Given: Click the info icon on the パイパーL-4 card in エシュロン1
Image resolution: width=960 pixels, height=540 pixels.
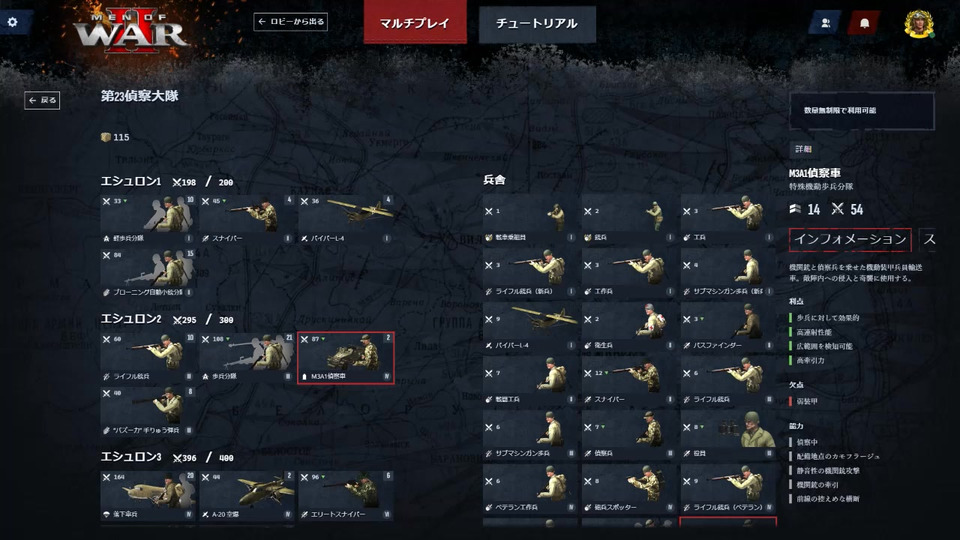Looking at the screenshot, I should click(386, 238).
